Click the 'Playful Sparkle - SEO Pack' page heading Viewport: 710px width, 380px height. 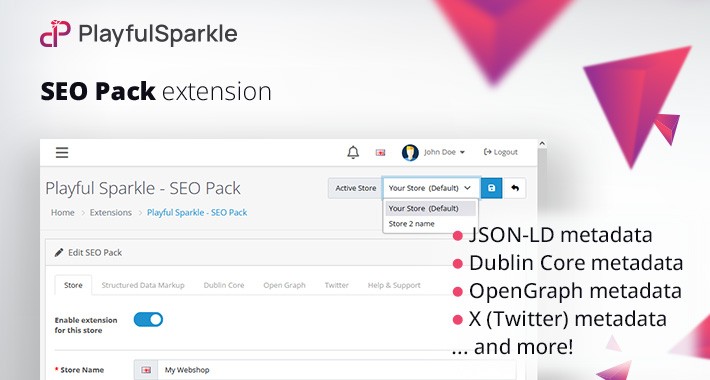[x=143, y=188]
